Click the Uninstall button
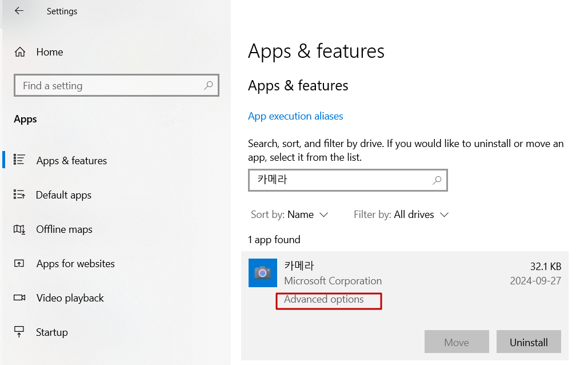588x365 pixels. coord(529,342)
